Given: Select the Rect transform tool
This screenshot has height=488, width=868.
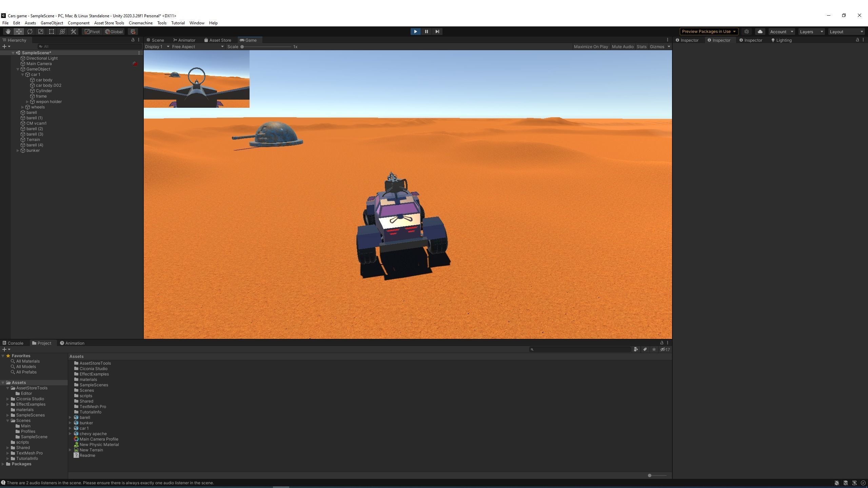Looking at the screenshot, I should point(52,32).
